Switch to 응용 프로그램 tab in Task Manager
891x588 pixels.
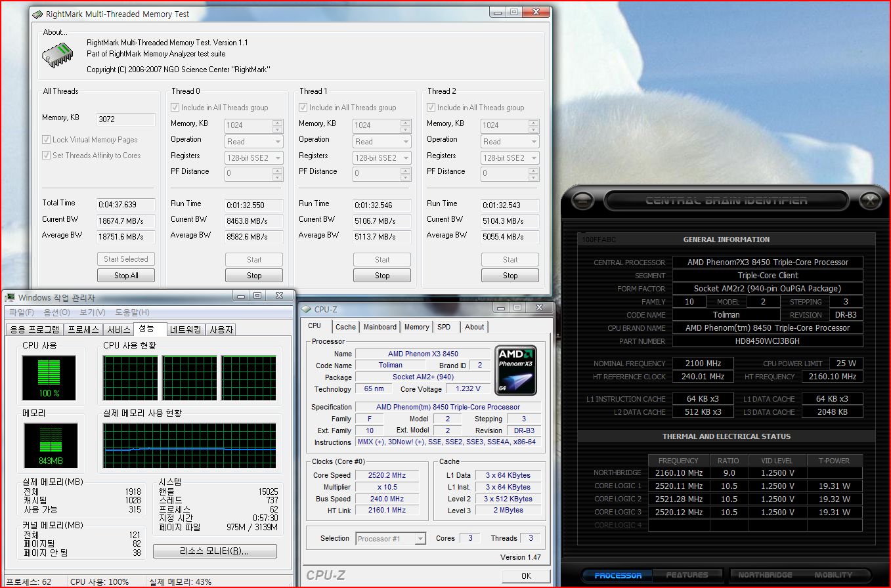35,329
